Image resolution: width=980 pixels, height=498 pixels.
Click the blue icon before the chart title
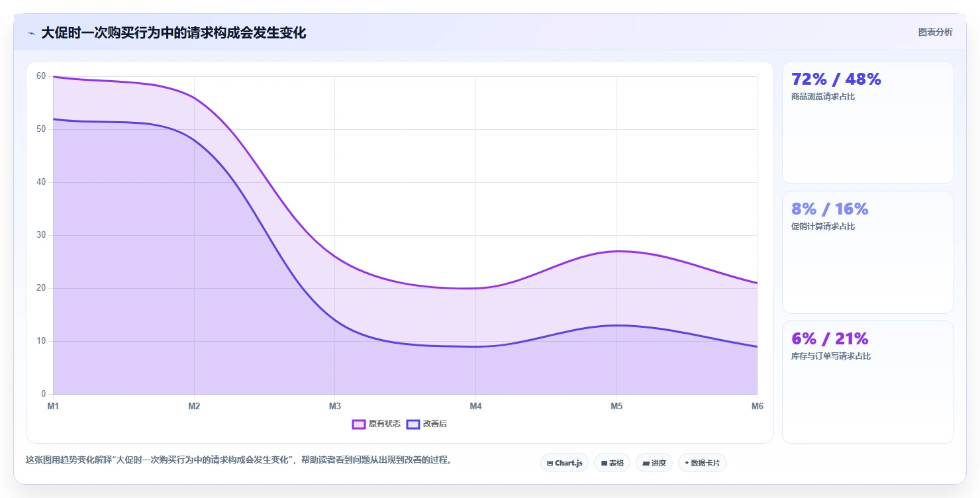point(31,33)
